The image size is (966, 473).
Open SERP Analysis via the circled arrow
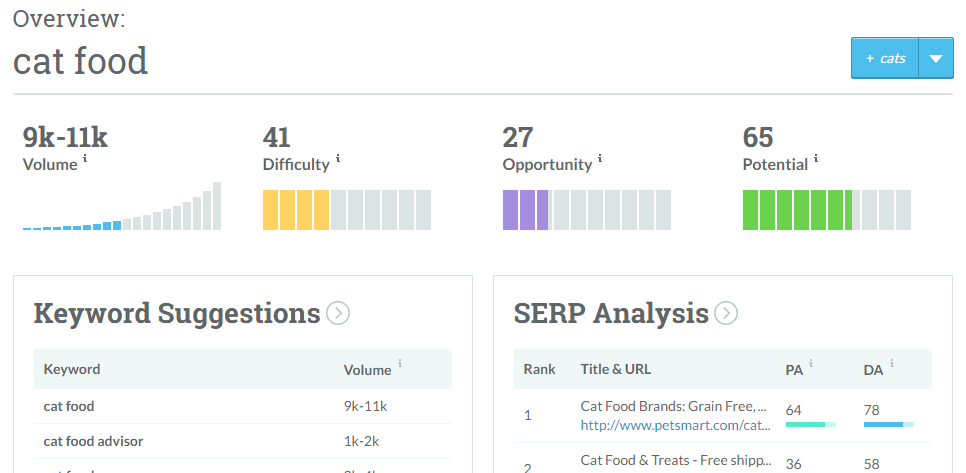pos(726,314)
